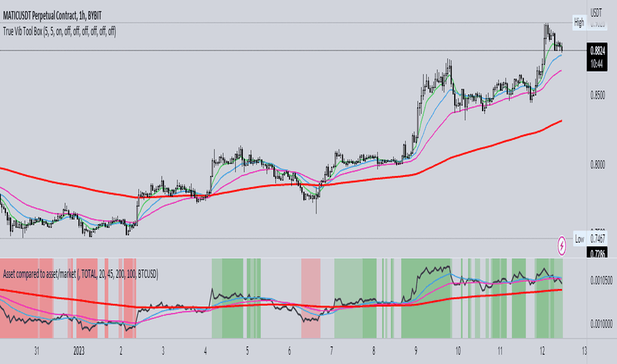Click the 0.0010000 indicator axis label

pyautogui.click(x=601, y=324)
